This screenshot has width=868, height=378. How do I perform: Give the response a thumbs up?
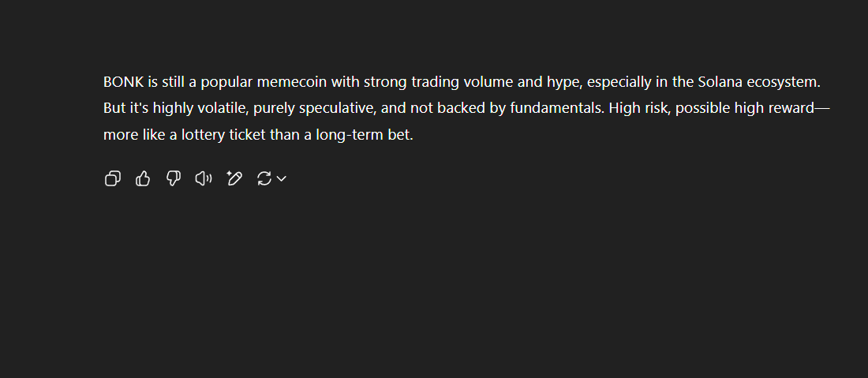pyautogui.click(x=143, y=178)
